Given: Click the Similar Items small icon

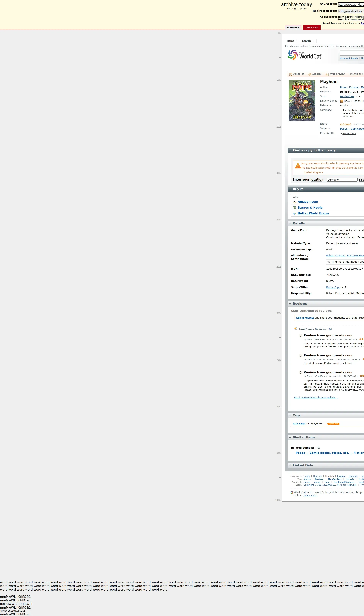Looking at the screenshot, I should coord(341,134).
